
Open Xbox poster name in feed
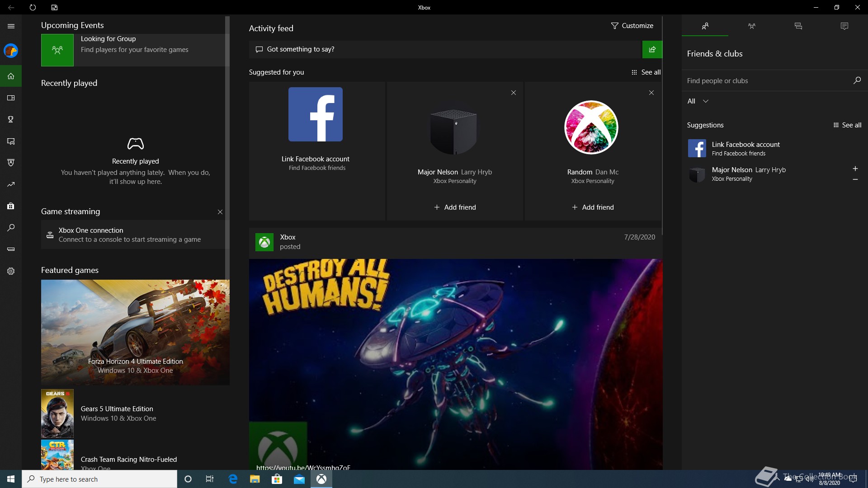click(288, 237)
